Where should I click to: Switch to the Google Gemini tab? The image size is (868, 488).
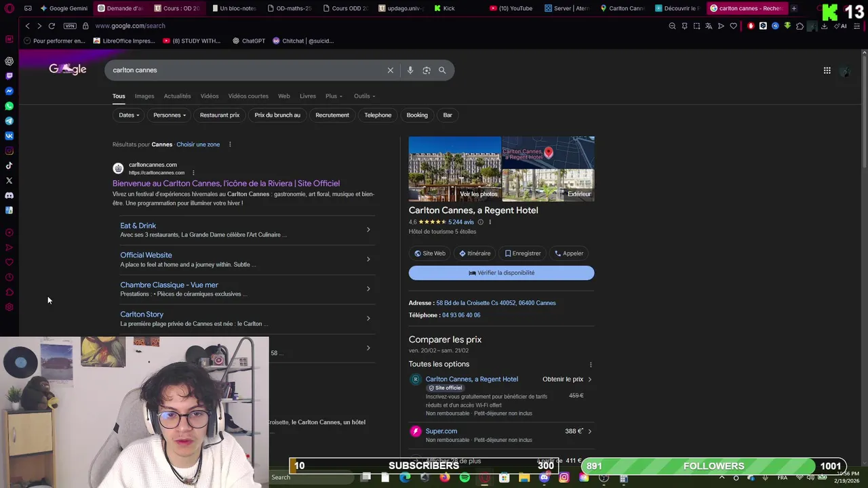(64, 8)
